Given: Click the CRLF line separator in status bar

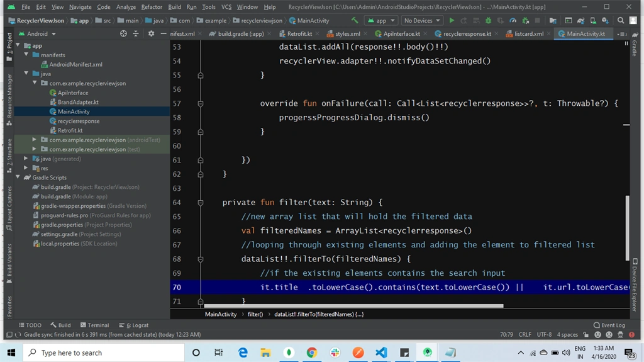Looking at the screenshot, I should (525, 334).
